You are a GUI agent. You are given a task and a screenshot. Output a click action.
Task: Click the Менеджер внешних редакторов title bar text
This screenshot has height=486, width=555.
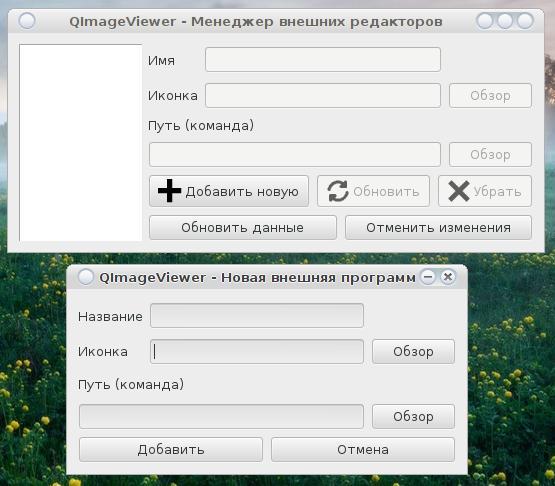[256, 21]
